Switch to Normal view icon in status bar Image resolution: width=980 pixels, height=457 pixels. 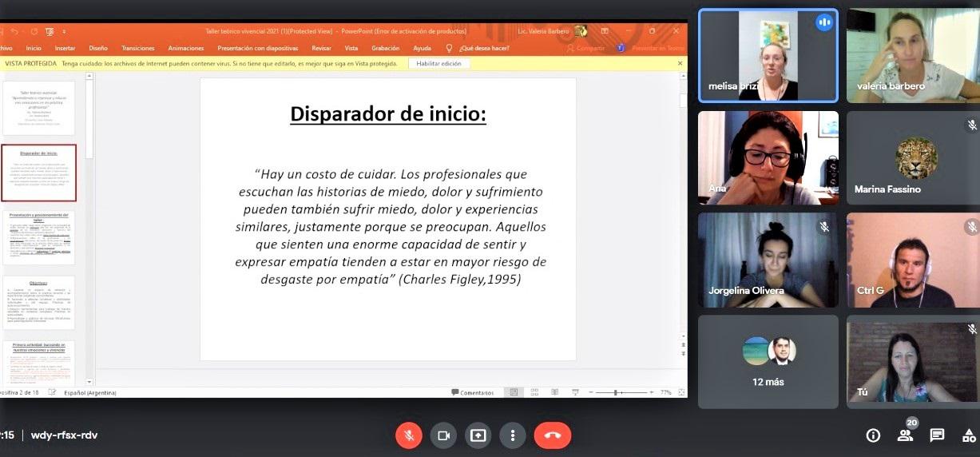click(x=515, y=392)
